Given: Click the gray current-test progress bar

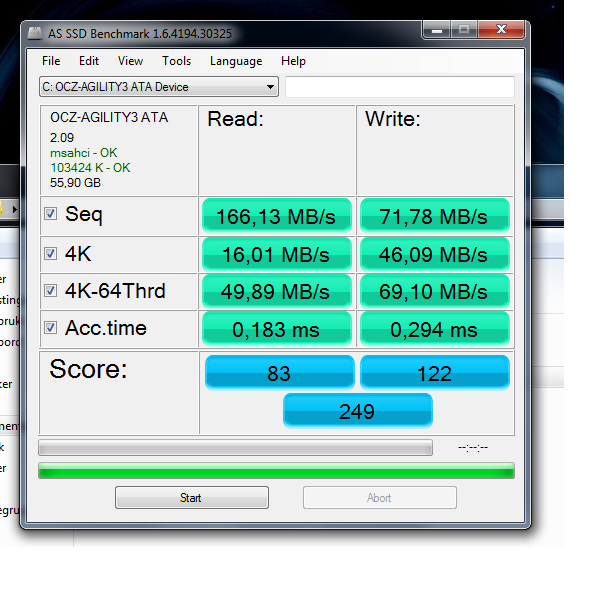Looking at the screenshot, I should [235, 448].
